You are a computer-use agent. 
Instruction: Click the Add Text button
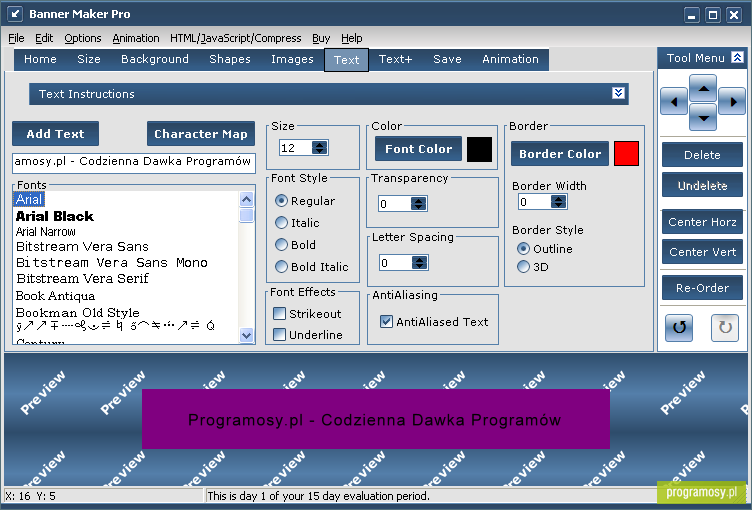55,133
